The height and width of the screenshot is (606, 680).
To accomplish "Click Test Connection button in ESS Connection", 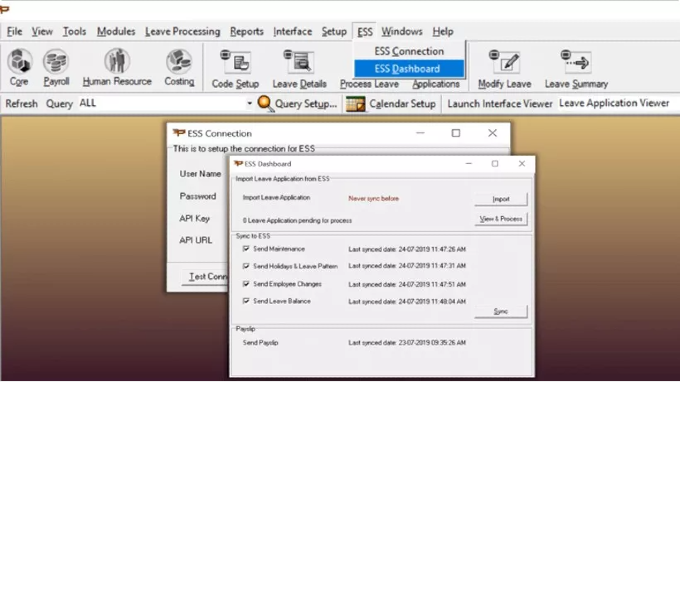I will click(205, 276).
